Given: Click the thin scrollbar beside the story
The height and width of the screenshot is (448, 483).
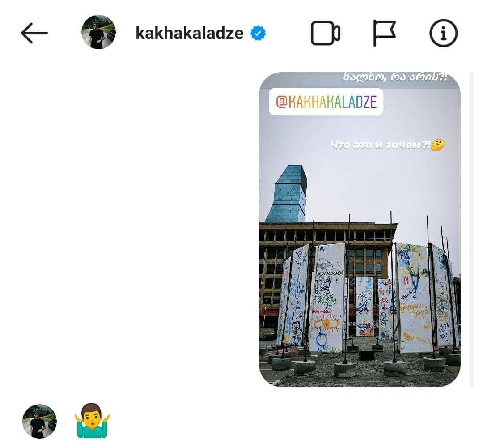Looking at the screenshot, I should pyautogui.click(x=472, y=230).
